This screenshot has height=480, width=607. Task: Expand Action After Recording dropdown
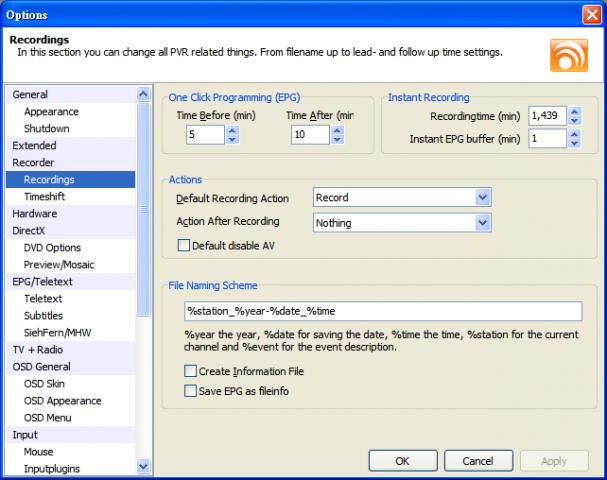[x=483, y=224]
